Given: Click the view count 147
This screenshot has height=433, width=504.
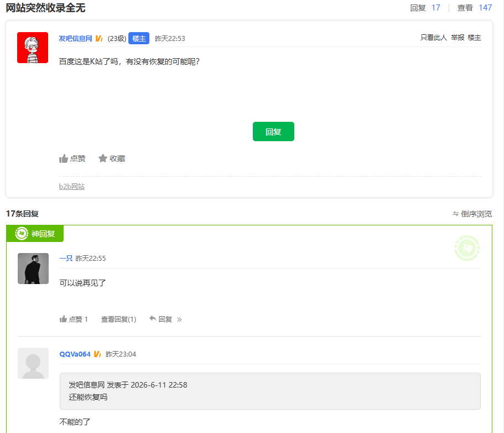Looking at the screenshot, I should [485, 8].
